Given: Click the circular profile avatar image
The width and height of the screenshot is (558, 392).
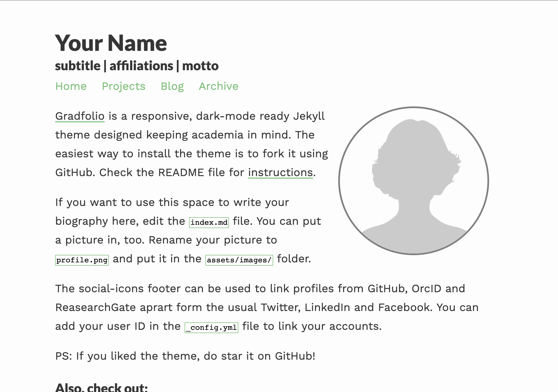Looking at the screenshot, I should pyautogui.click(x=414, y=181).
